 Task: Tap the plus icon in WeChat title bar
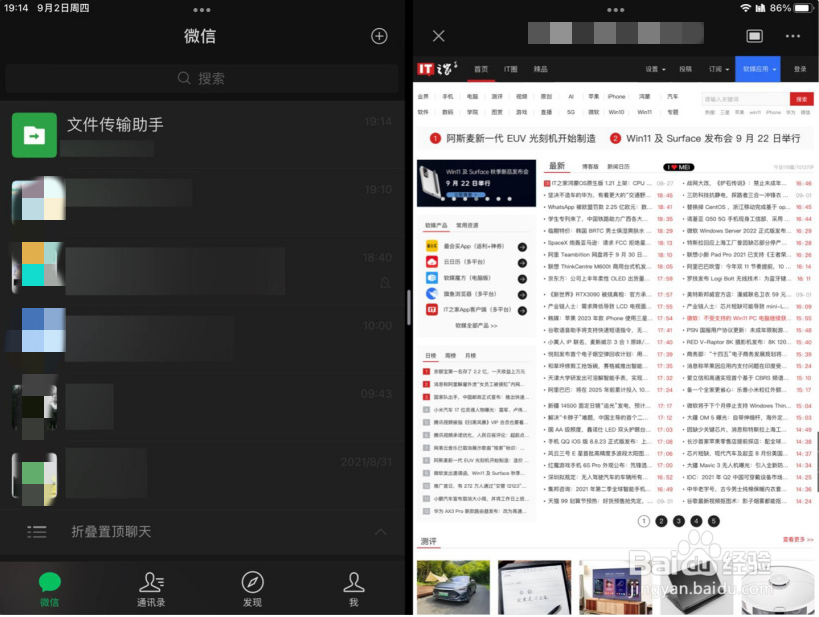[x=378, y=35]
